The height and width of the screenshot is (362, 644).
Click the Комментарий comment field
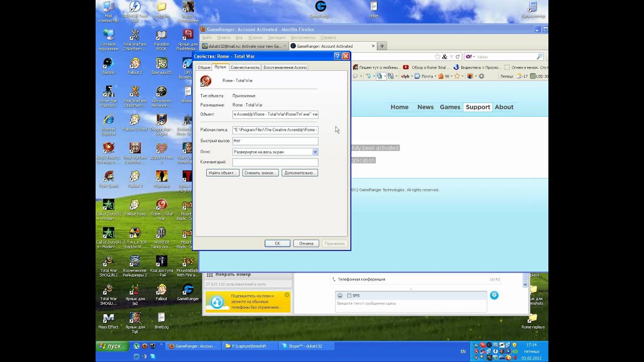point(275,162)
